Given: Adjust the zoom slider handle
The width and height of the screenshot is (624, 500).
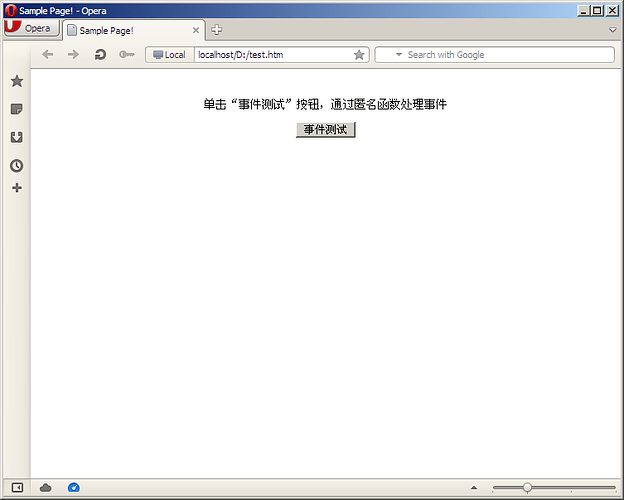Looking at the screenshot, I should [x=527, y=487].
